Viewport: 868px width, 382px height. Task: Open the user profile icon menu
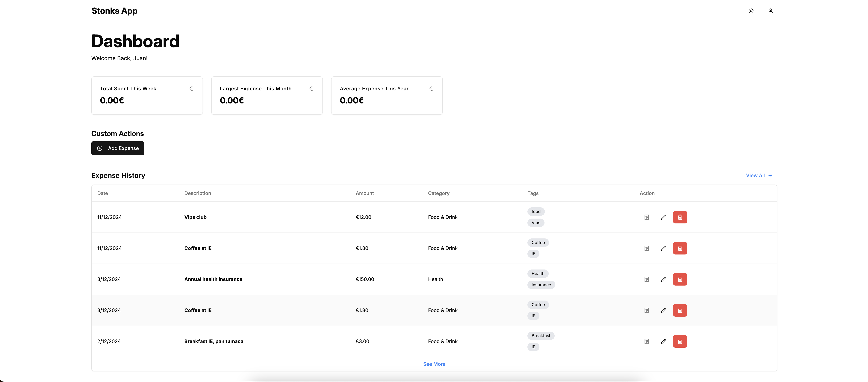[x=770, y=11]
